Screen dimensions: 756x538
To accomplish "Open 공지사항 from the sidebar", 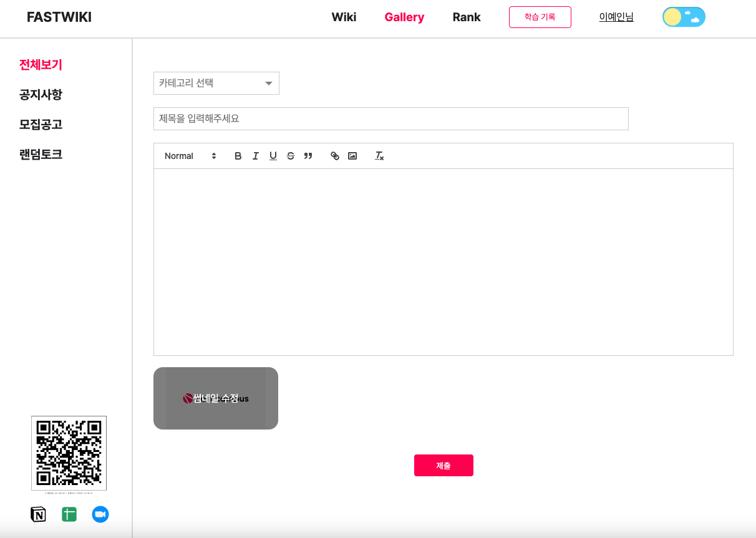I will 41,94.
